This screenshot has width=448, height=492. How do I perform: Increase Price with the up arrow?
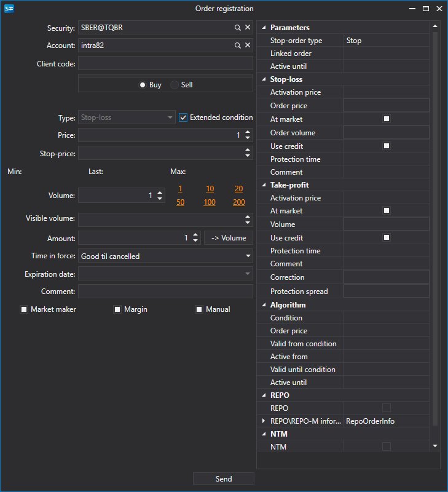[x=248, y=132]
